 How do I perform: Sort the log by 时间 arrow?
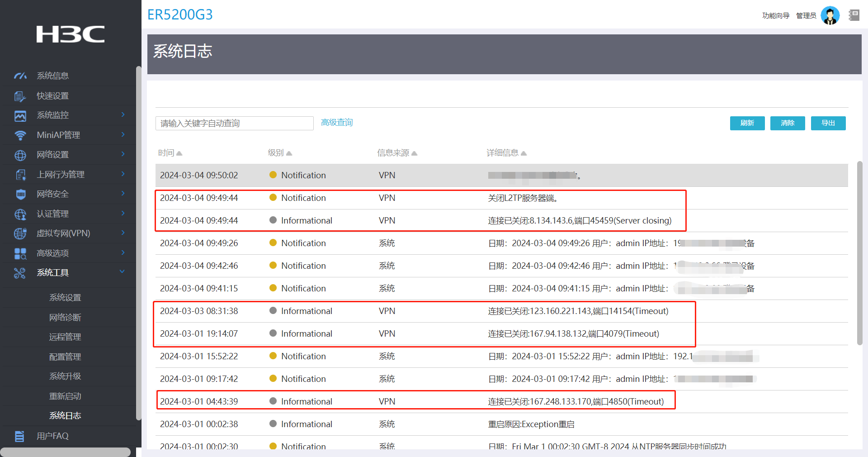coord(179,153)
